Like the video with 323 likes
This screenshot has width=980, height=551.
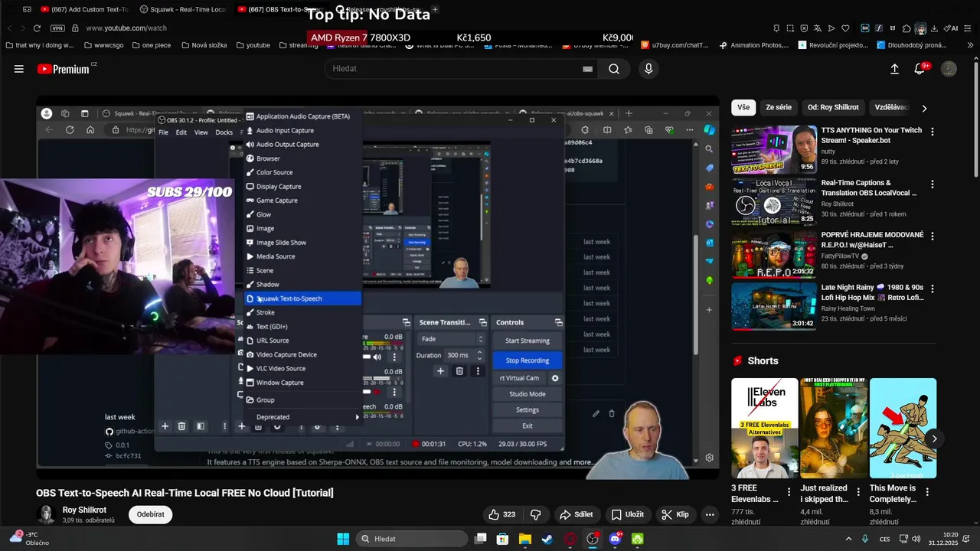502,515
